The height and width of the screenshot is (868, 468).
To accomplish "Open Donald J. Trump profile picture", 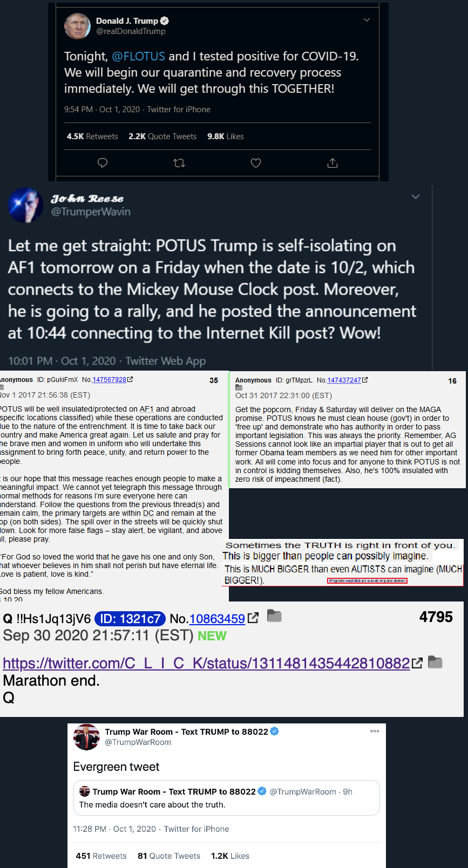I will pos(77,26).
